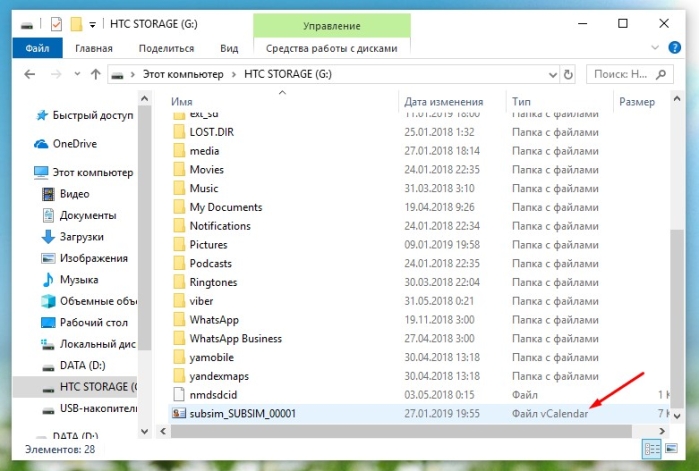699x471 pixels.
Task: Click HTC STORAGE (G:) breadcrumb
Action: click(288, 74)
